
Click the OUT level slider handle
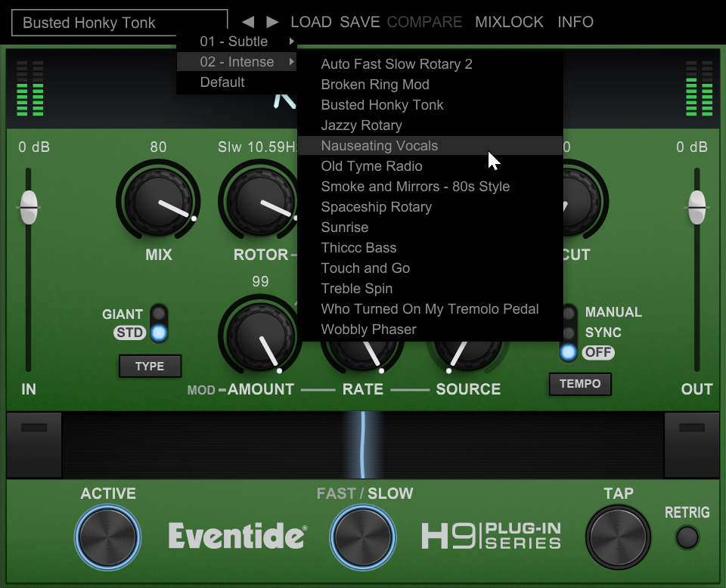point(697,207)
